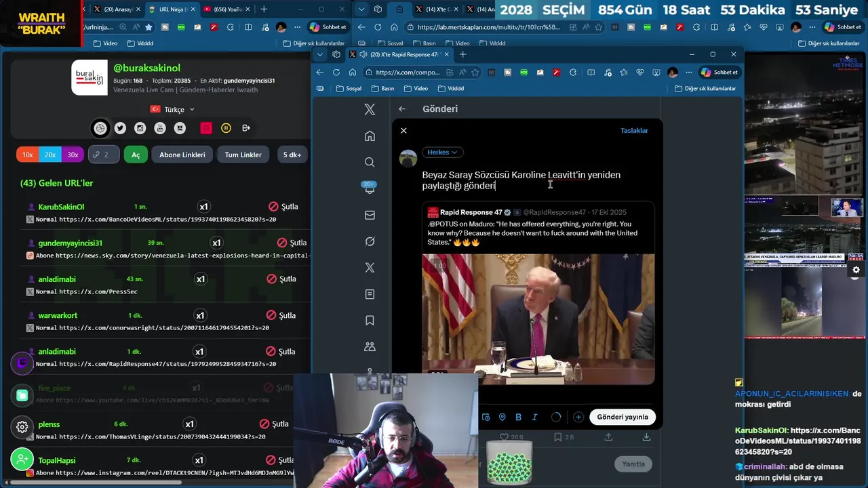The image size is (868, 488).
Task: Open the news.sky.com URL from gundemyayincisi31
Action: pos(182,256)
